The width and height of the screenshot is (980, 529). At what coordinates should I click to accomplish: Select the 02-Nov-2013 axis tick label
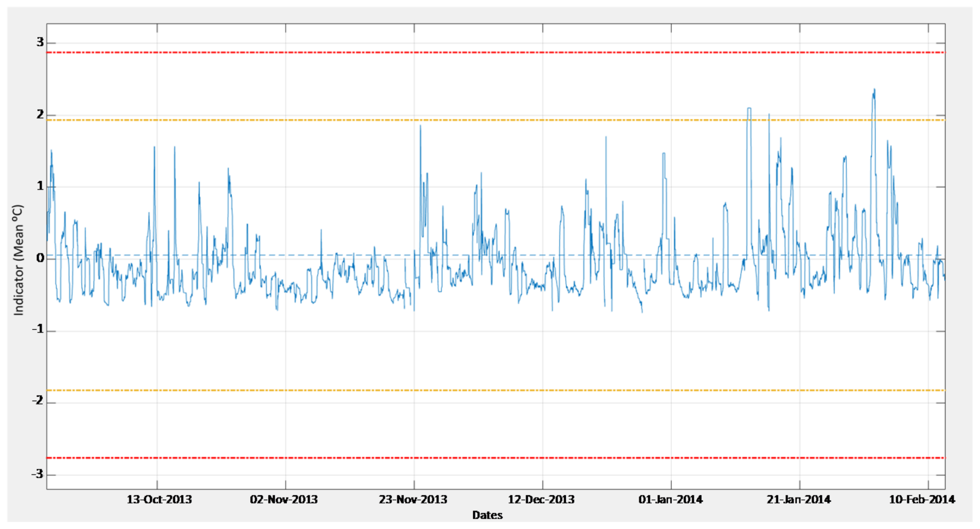(284, 499)
